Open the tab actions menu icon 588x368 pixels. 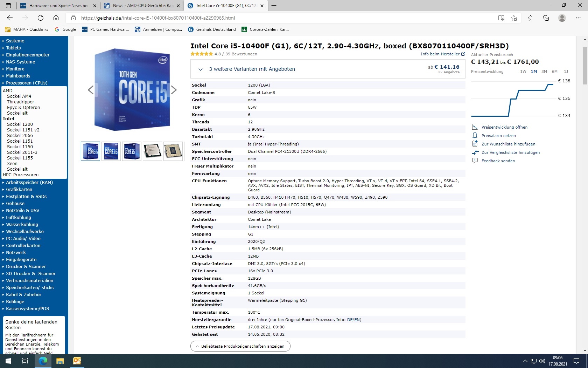tap(9, 6)
